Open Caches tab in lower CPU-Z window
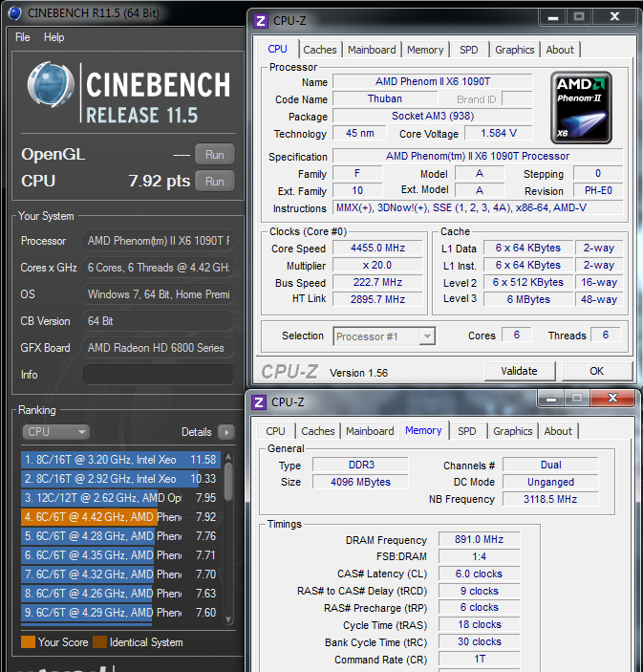This screenshot has height=672, width=643. 318,431
